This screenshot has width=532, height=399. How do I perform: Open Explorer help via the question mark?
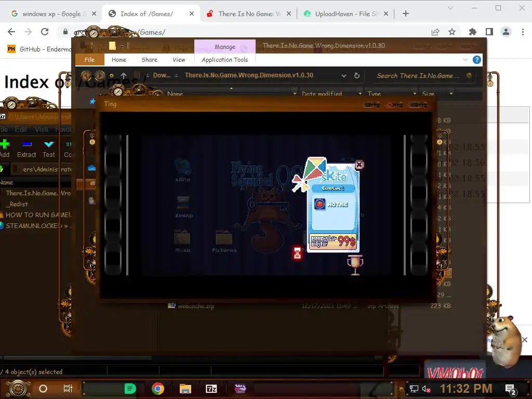pyautogui.click(x=477, y=60)
